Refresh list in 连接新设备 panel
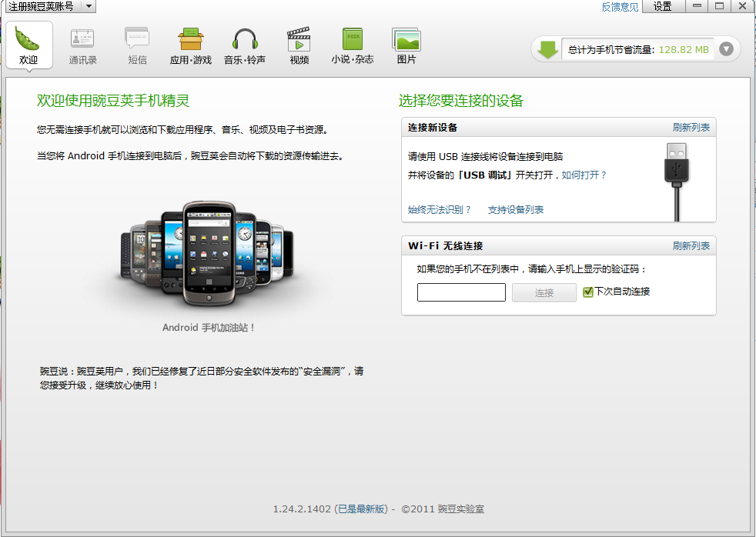 pos(691,128)
